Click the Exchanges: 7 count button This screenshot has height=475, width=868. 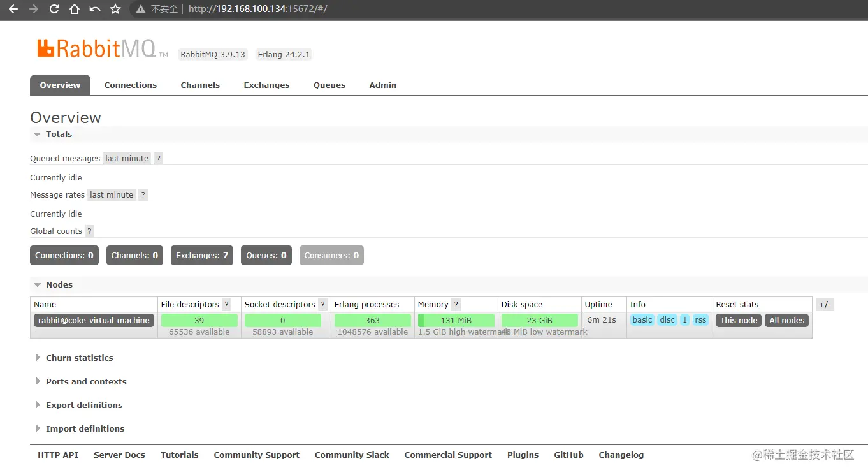[x=202, y=256]
